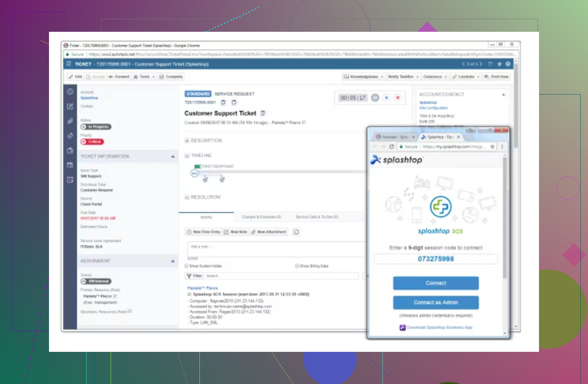This screenshot has height=384, width=588.
Task: Click the refresh icon beside New Attachment
Action: [296, 232]
